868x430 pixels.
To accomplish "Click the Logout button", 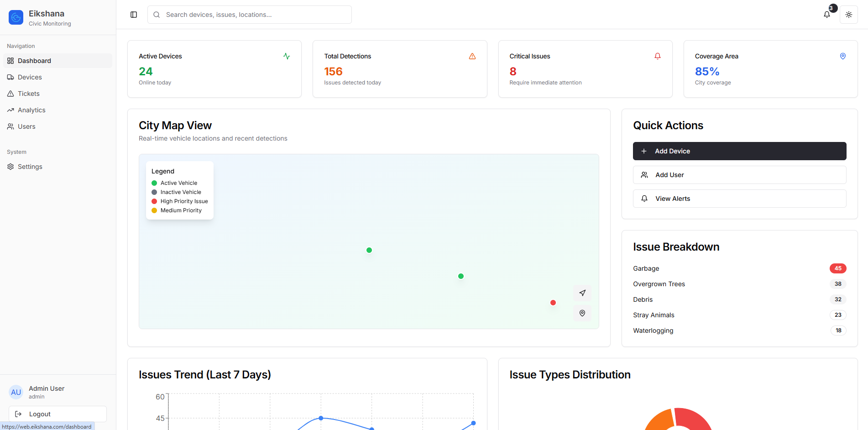I will point(58,414).
